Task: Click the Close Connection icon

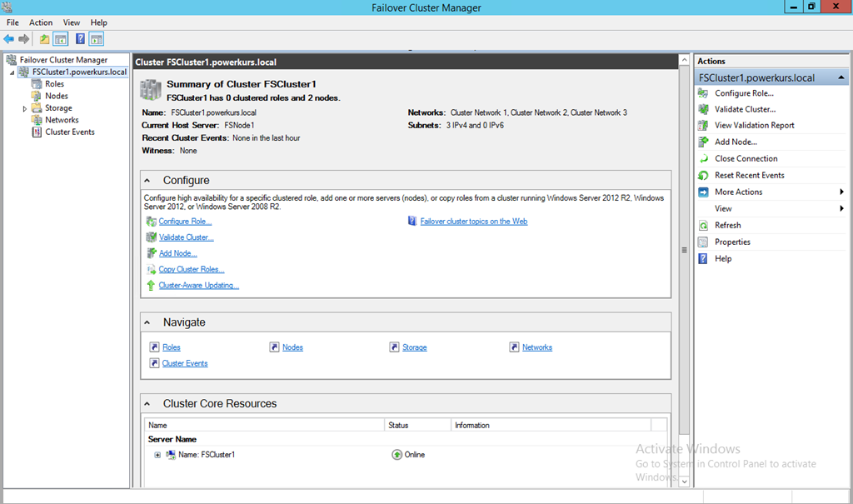Action: tap(703, 158)
